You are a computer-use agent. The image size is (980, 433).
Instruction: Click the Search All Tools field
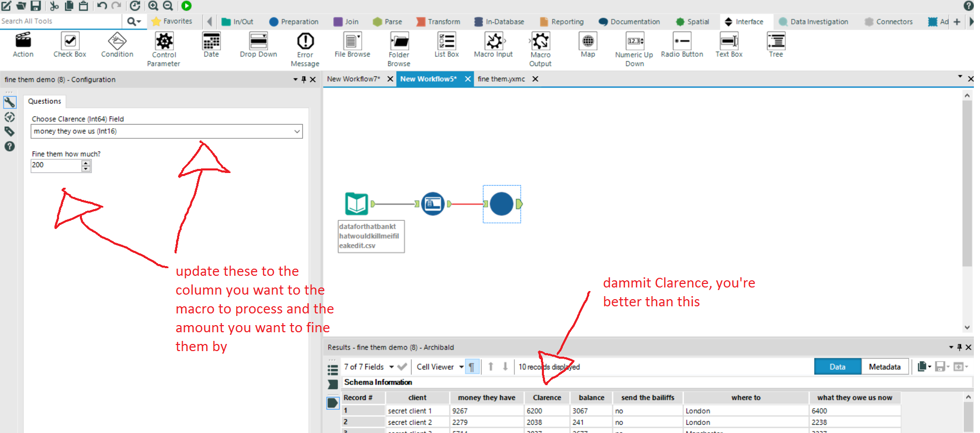click(x=61, y=21)
